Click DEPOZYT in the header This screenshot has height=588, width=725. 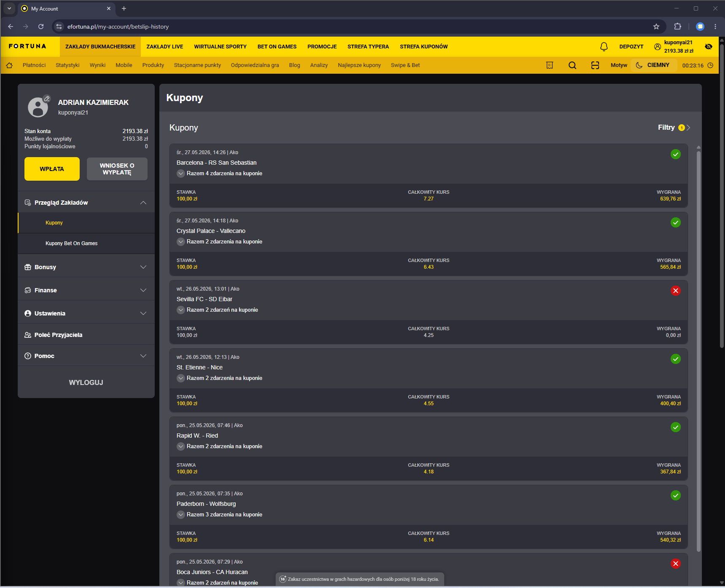(x=631, y=47)
